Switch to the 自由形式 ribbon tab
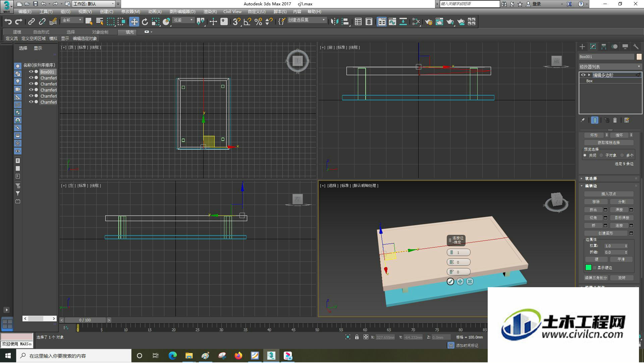This screenshot has width=644, height=363. [x=41, y=32]
